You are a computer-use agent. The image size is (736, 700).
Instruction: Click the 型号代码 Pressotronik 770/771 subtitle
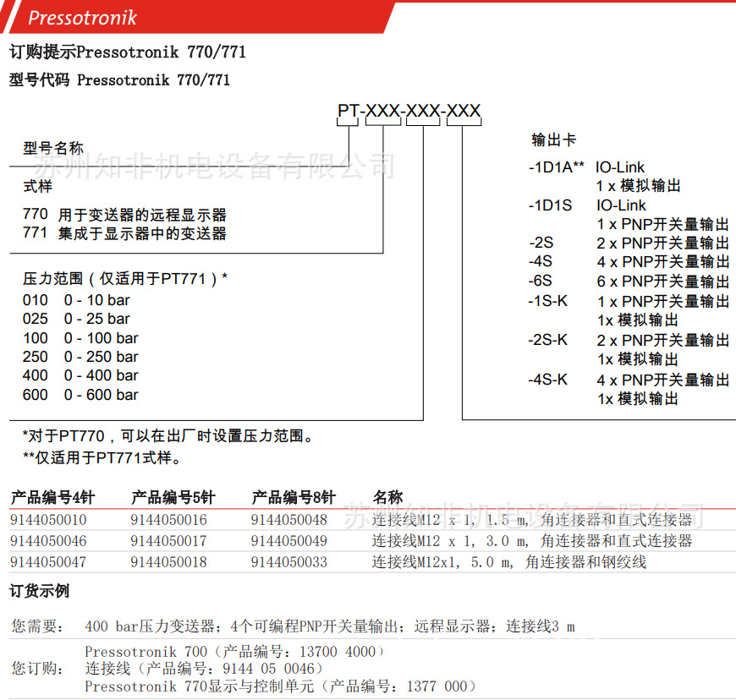[119, 79]
